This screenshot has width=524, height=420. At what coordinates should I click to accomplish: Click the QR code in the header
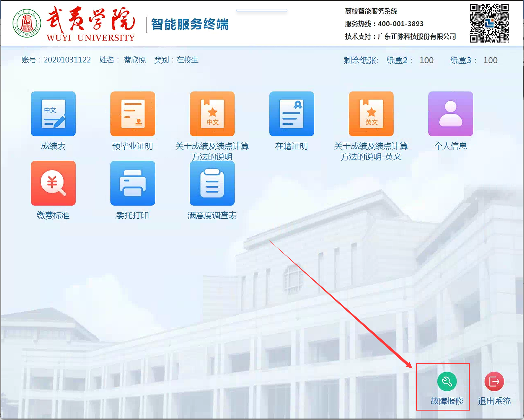[x=489, y=23]
